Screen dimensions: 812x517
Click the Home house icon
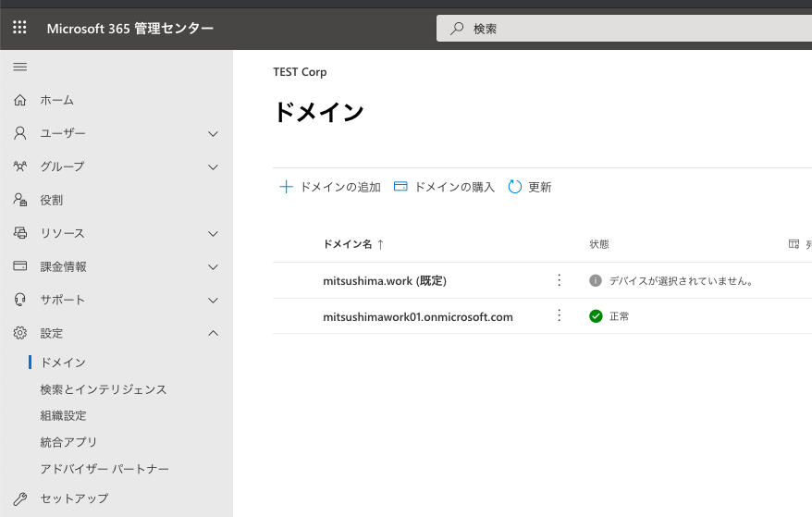click(x=19, y=100)
